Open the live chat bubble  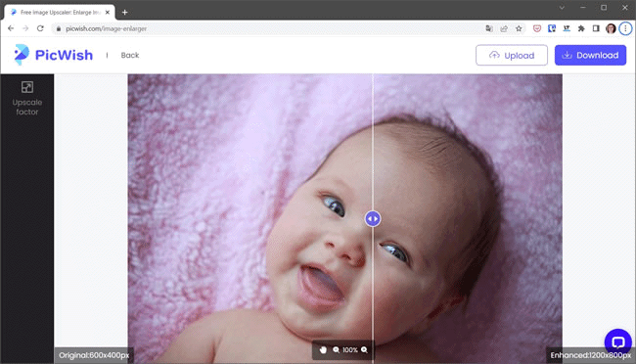pos(617,342)
